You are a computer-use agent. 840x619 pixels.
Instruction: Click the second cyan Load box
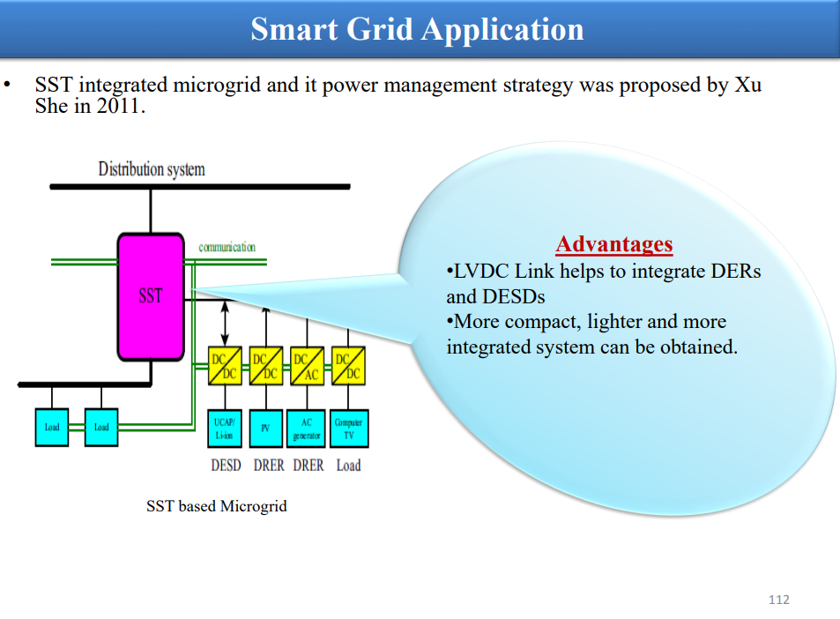tap(101, 427)
